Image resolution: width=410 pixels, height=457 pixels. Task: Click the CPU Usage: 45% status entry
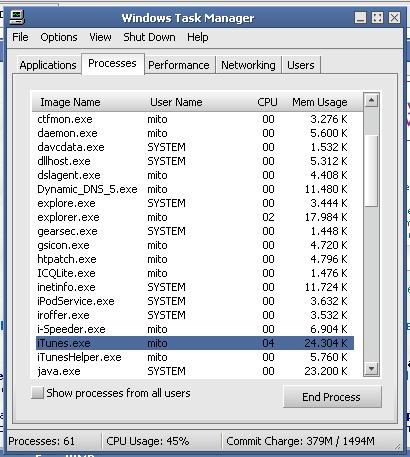tap(148, 441)
